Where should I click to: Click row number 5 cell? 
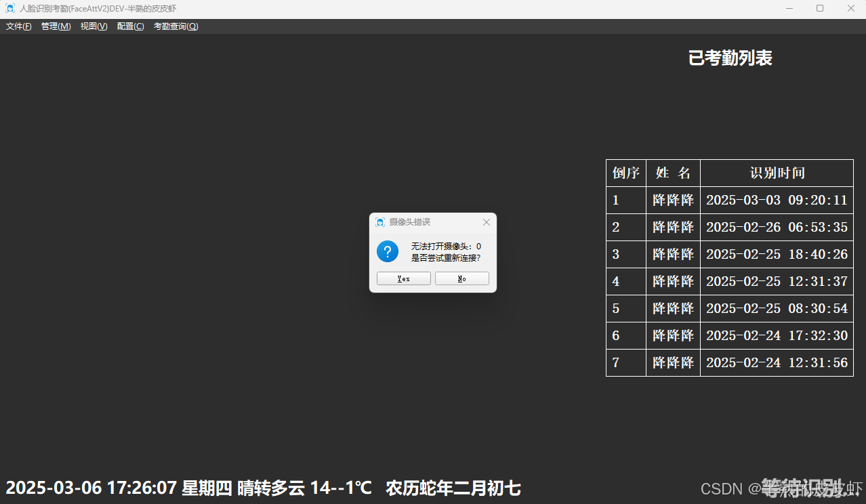pyautogui.click(x=626, y=308)
